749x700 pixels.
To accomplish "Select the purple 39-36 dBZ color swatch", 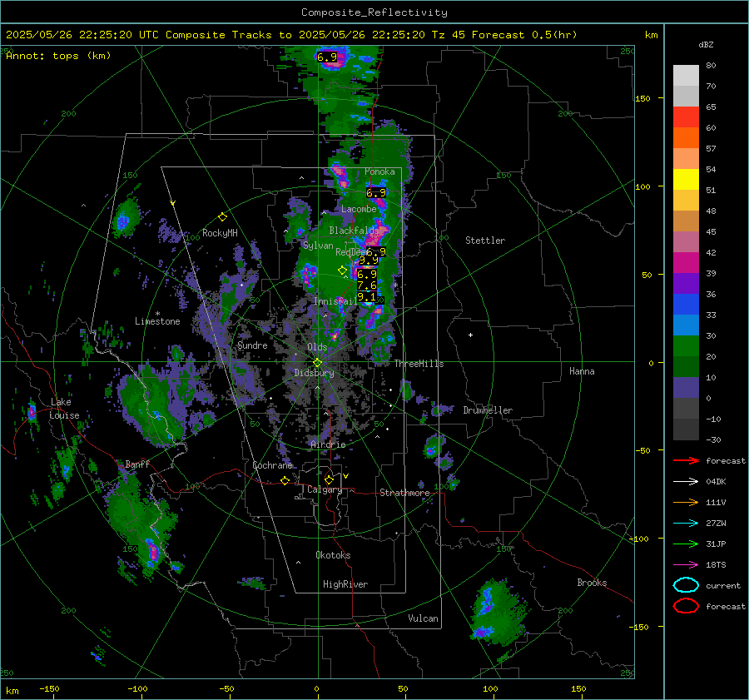I will pyautogui.click(x=686, y=284).
